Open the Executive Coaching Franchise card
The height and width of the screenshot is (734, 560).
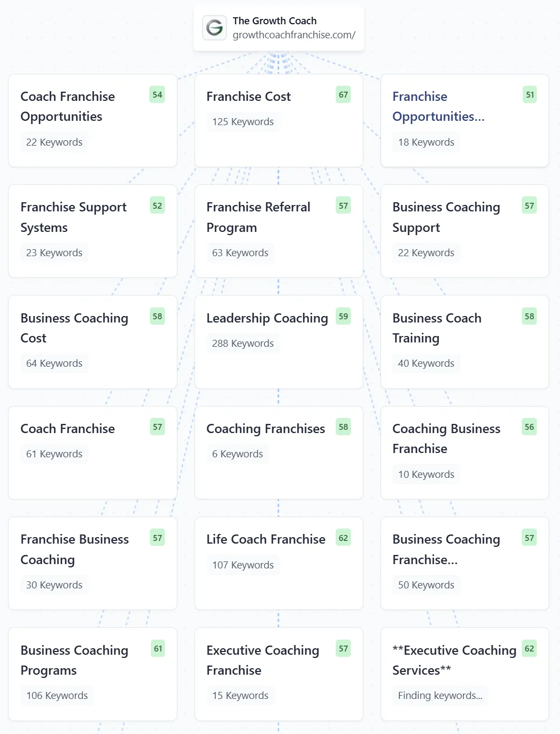tap(278, 674)
